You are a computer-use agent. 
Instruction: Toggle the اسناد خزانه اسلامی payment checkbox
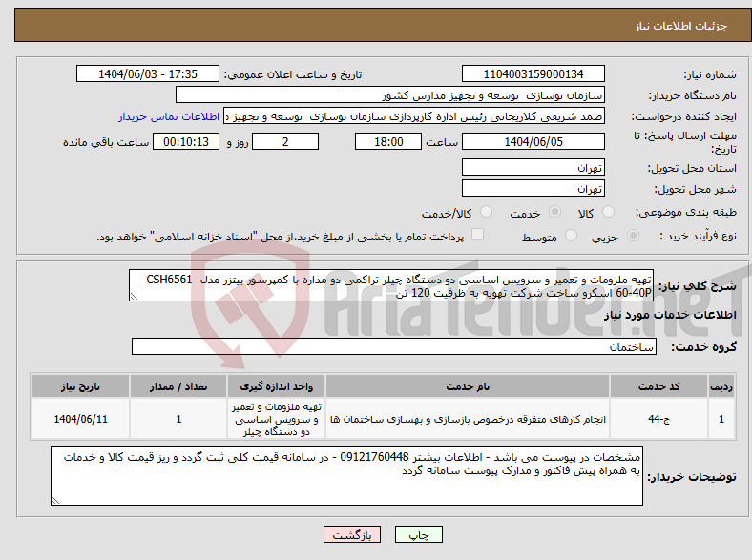[478, 235]
